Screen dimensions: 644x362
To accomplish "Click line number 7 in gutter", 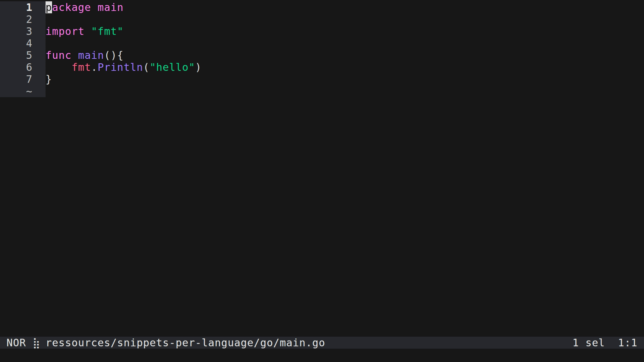I will [29, 79].
